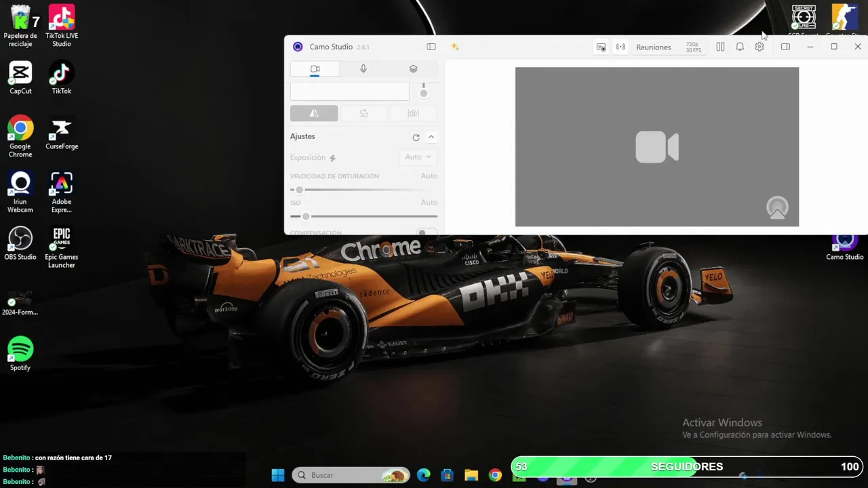Open OBS Studio desktop shortcut
Viewport: 868px width, 488px height.
(x=20, y=243)
